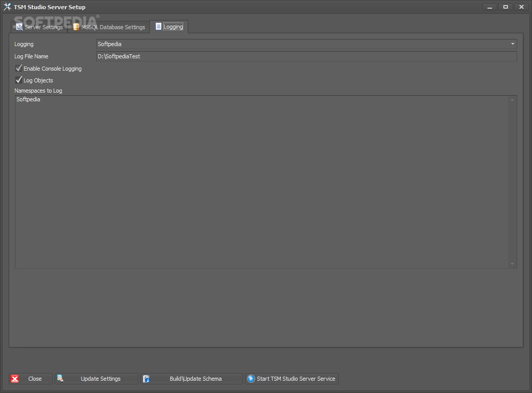Open the Server Settings tab
The height and width of the screenshot is (393, 532).
point(39,27)
